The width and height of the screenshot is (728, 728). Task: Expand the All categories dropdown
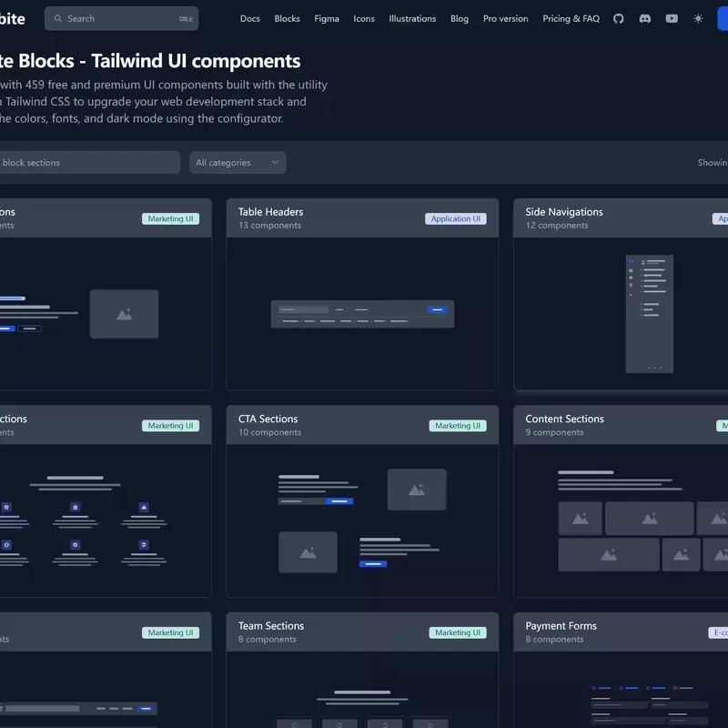pos(238,163)
